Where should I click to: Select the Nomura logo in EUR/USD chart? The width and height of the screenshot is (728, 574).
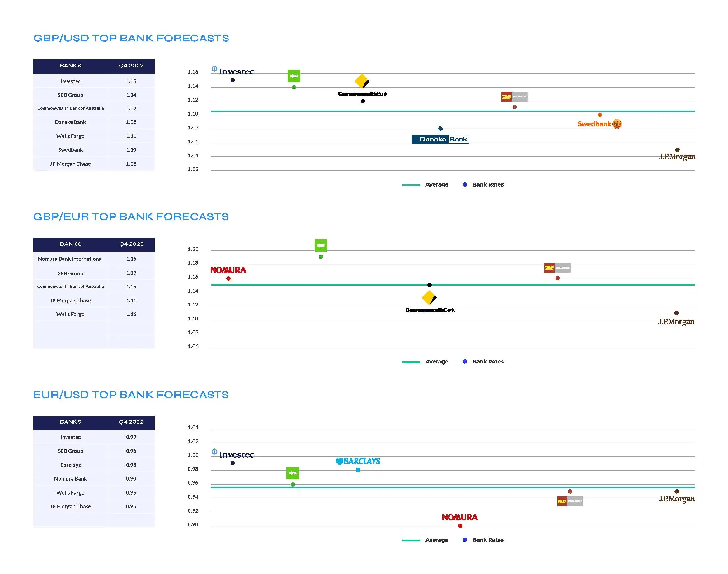point(460,517)
